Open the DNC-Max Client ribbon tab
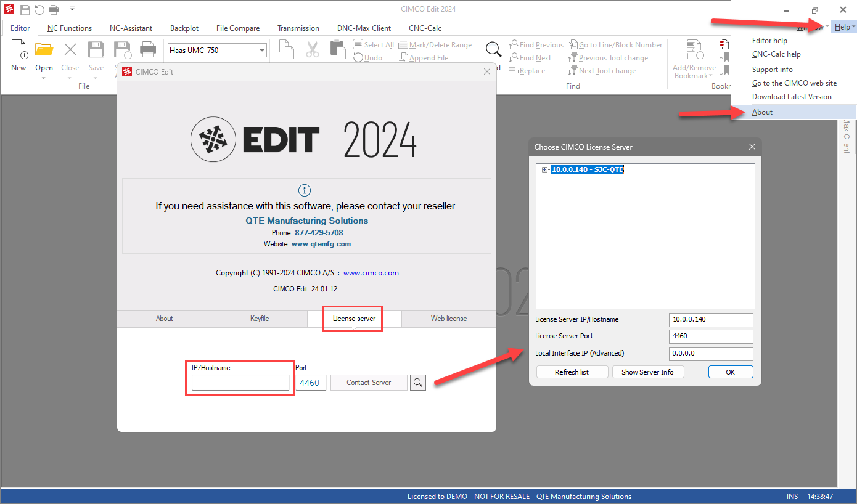 pyautogui.click(x=364, y=28)
